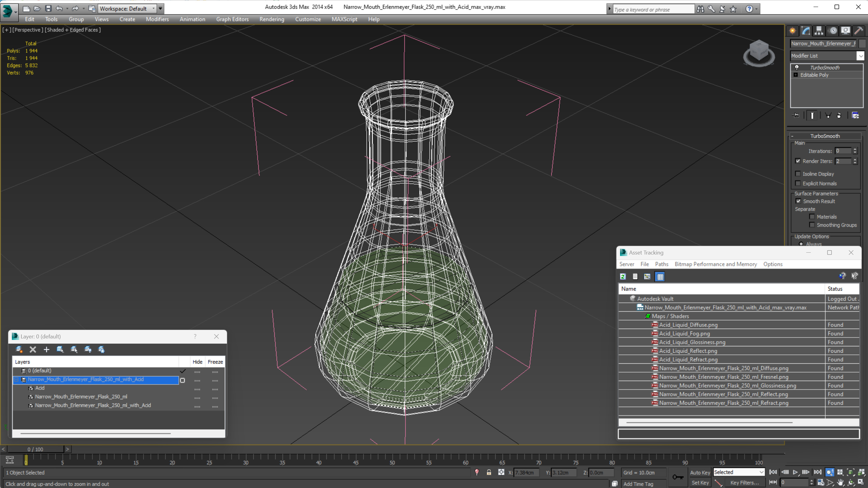Open the undo history dropdown arrow
The image size is (868, 488).
(67, 9)
